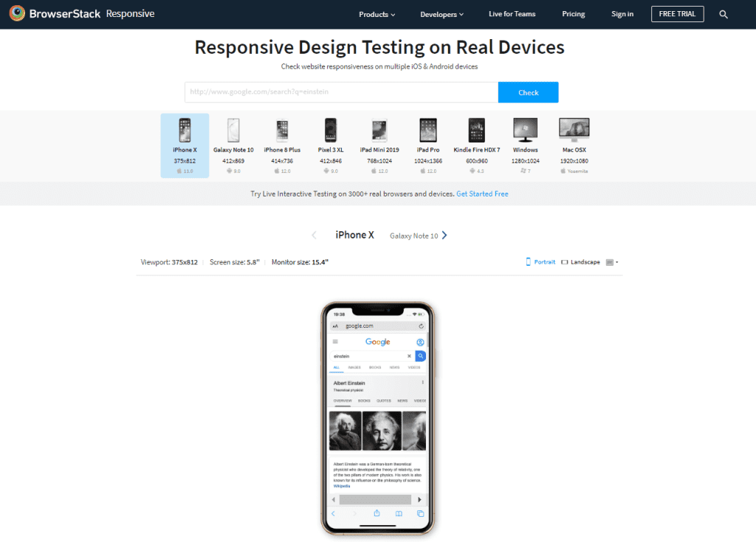This screenshot has height=542, width=756.
Task: Click the blue Check button
Action: pos(528,92)
